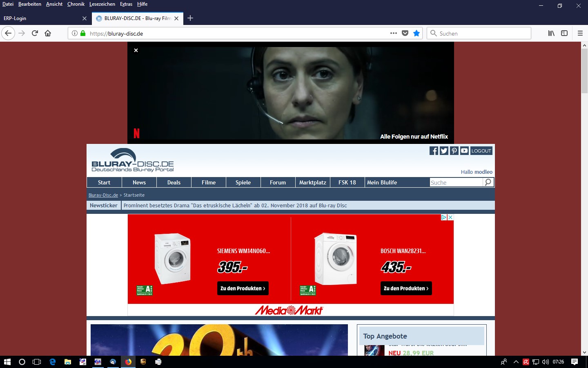The width and height of the screenshot is (588, 368).
Task: Close the BLURAY-DISC.DE tab
Action: 176,18
